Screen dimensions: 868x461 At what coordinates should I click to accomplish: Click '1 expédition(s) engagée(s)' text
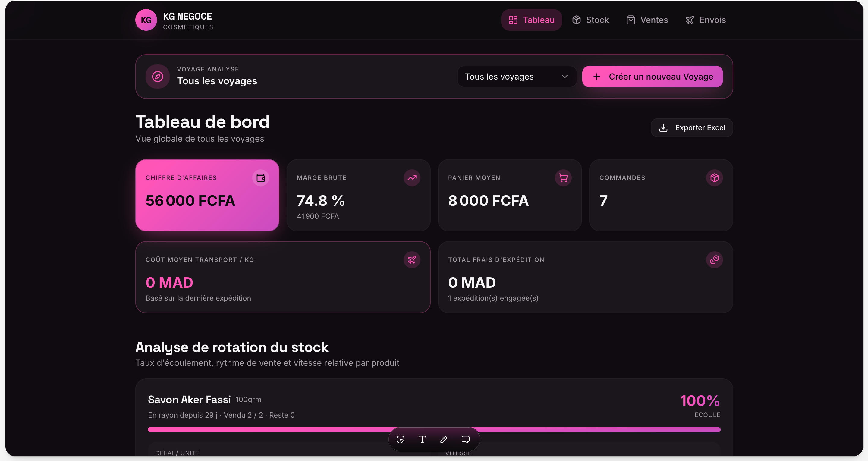pyautogui.click(x=493, y=298)
